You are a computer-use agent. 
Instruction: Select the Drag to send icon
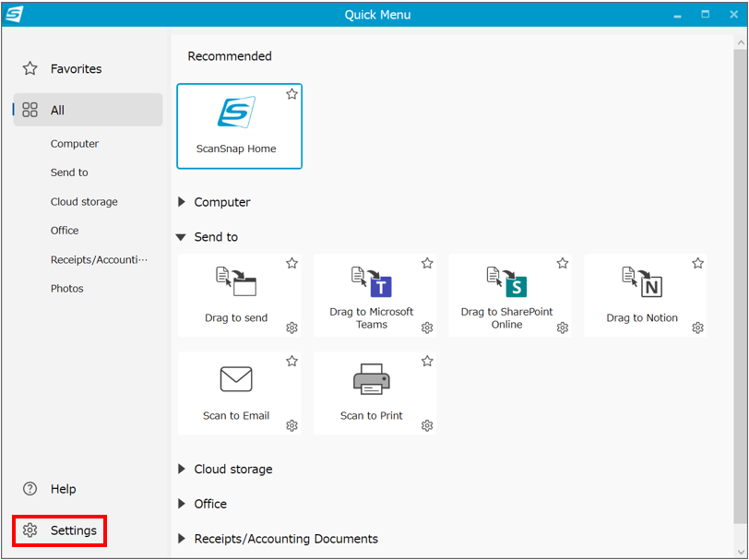(x=236, y=280)
